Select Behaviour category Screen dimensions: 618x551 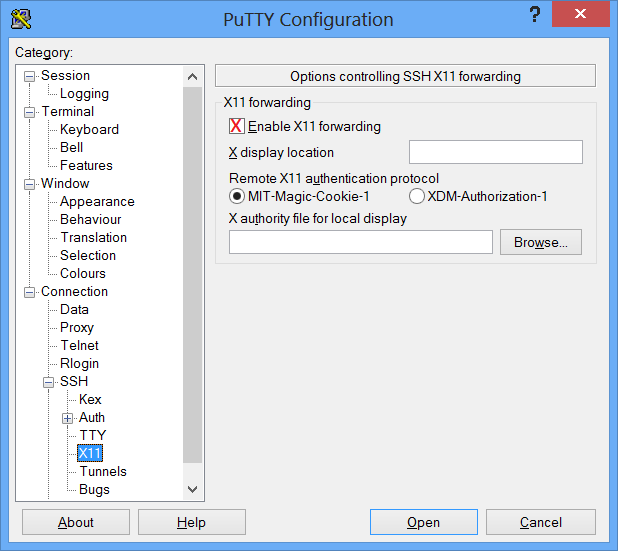click(91, 220)
